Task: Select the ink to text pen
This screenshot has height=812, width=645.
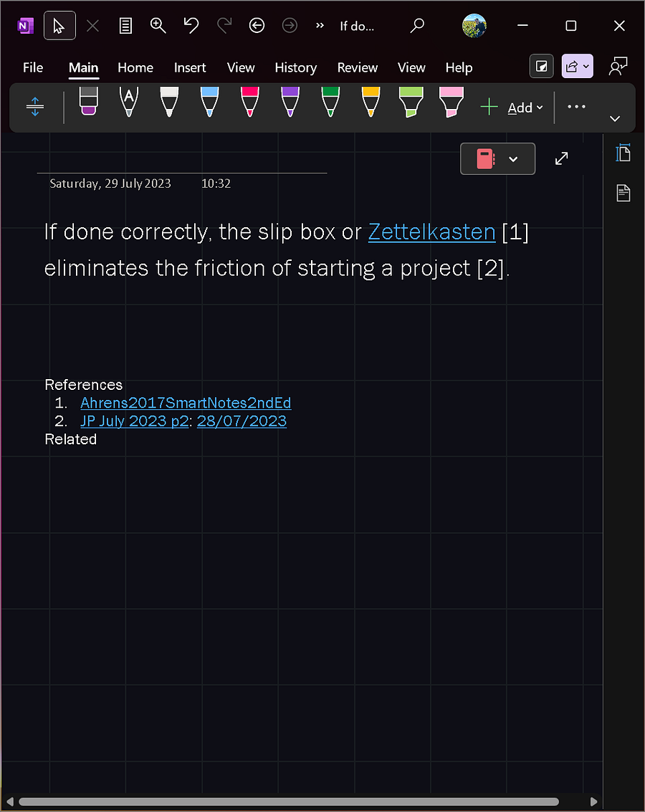Action: click(x=129, y=102)
